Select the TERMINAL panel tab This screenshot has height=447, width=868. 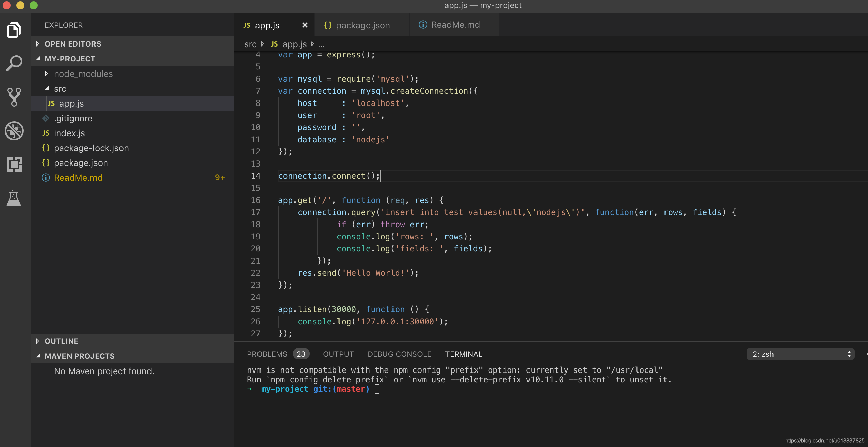click(x=463, y=354)
